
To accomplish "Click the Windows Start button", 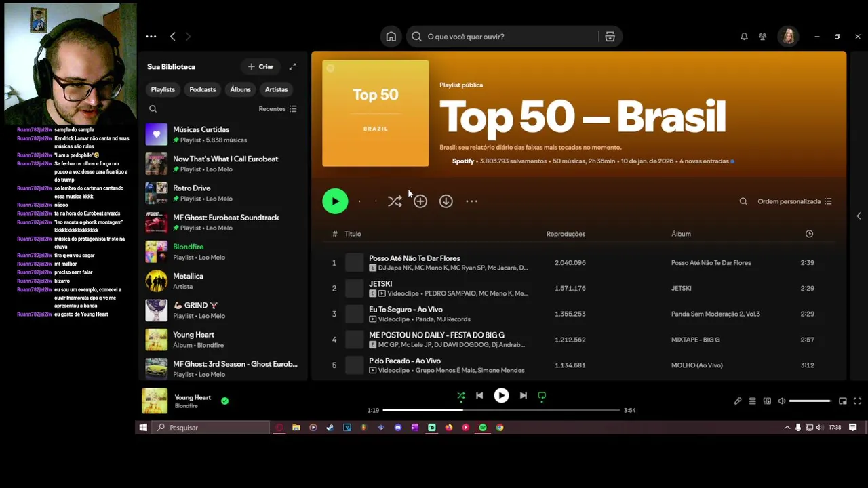I will click(143, 428).
